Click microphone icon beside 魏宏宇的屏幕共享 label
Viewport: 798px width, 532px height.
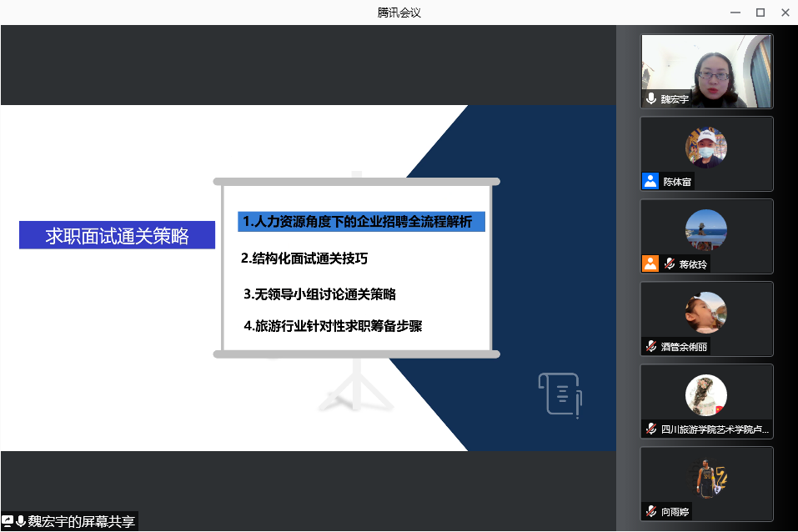21,521
